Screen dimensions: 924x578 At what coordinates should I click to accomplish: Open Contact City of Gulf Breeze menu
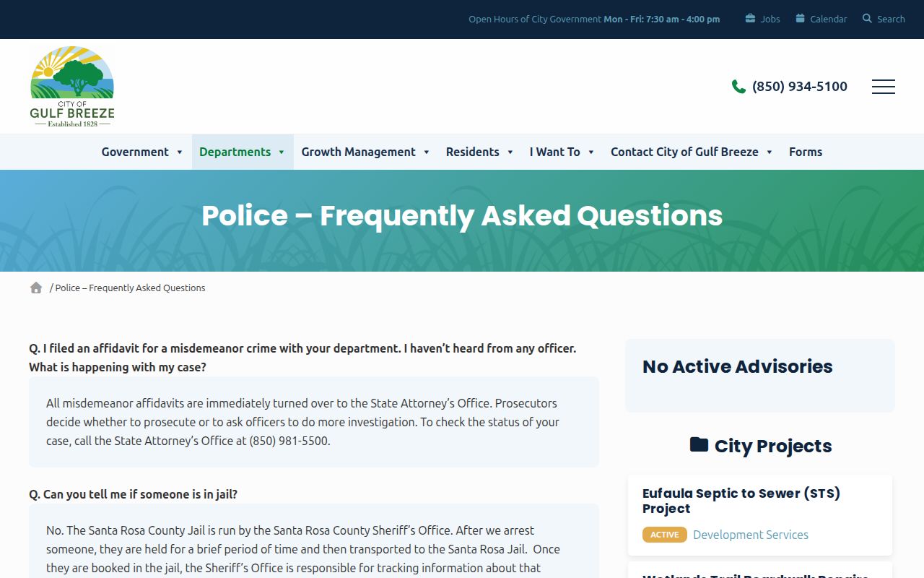coord(684,152)
